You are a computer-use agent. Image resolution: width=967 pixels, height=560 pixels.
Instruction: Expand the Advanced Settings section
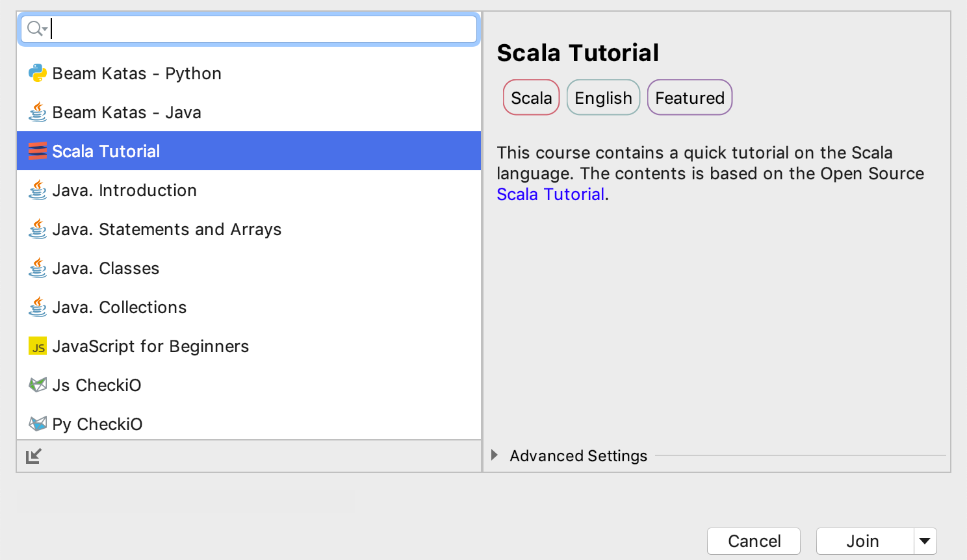495,455
